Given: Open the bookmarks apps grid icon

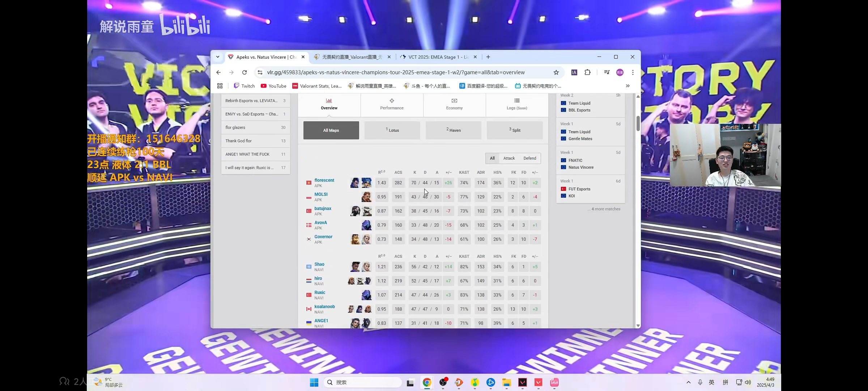Looking at the screenshot, I should [220, 86].
